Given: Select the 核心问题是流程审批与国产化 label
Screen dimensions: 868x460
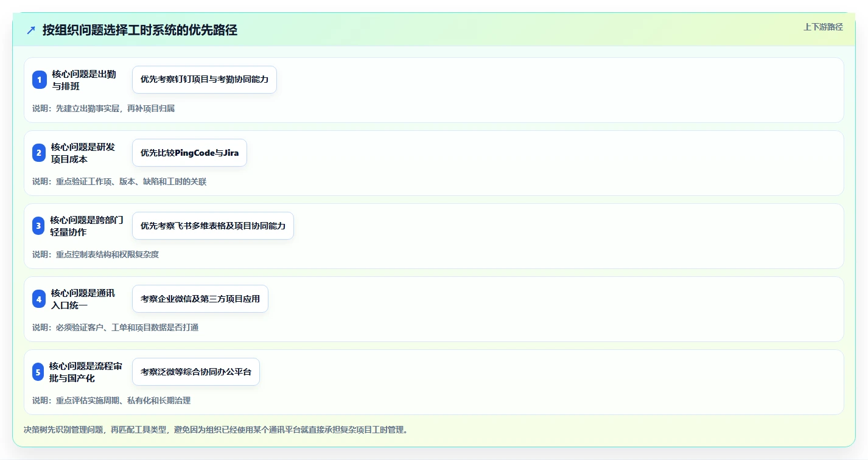Looking at the screenshot, I should pyautogui.click(x=86, y=372).
